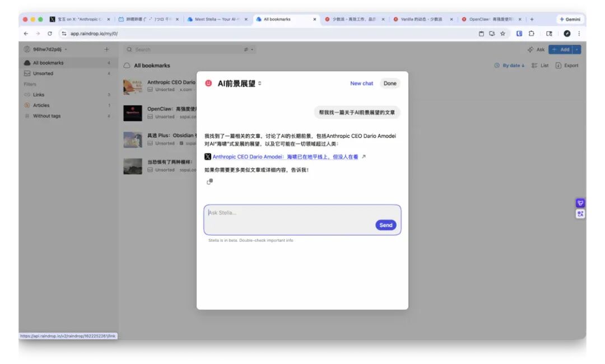The height and width of the screenshot is (364, 605).
Task: Click the blue Add bookmark button
Action: (561, 49)
